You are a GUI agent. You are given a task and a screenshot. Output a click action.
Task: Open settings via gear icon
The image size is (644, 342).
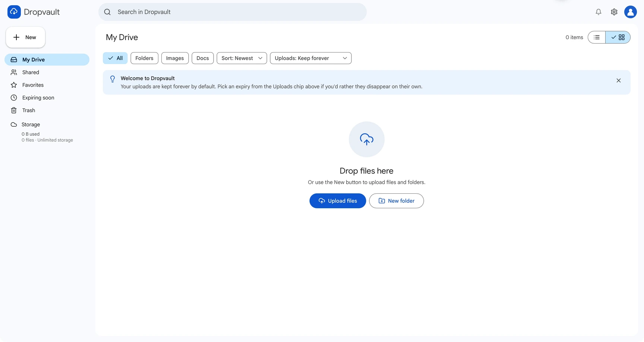click(614, 12)
